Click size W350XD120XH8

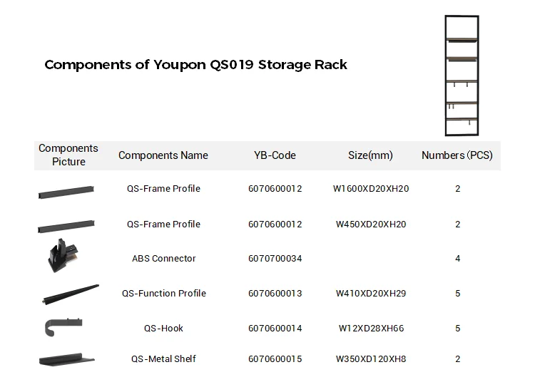pos(371,359)
